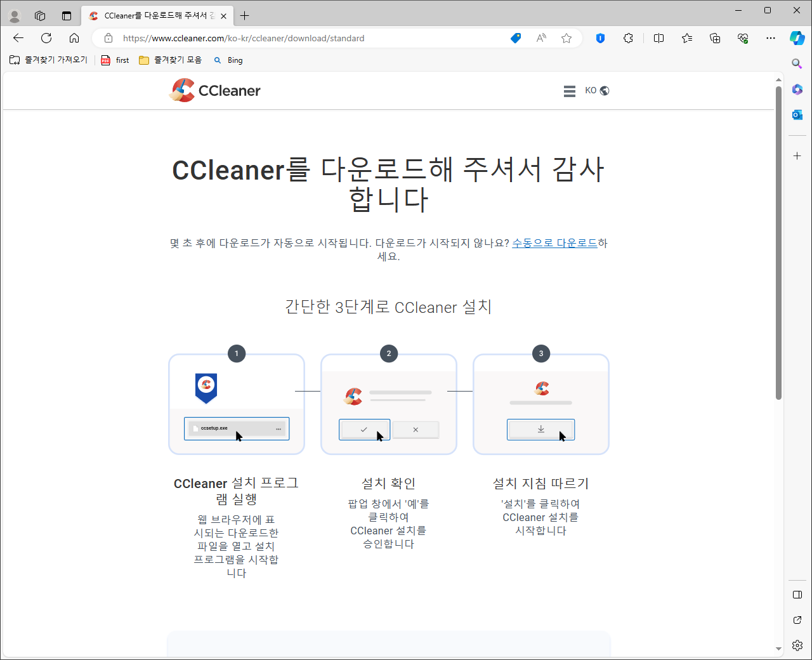
Task: Open the CCleaner hamburger menu
Action: pos(570,91)
